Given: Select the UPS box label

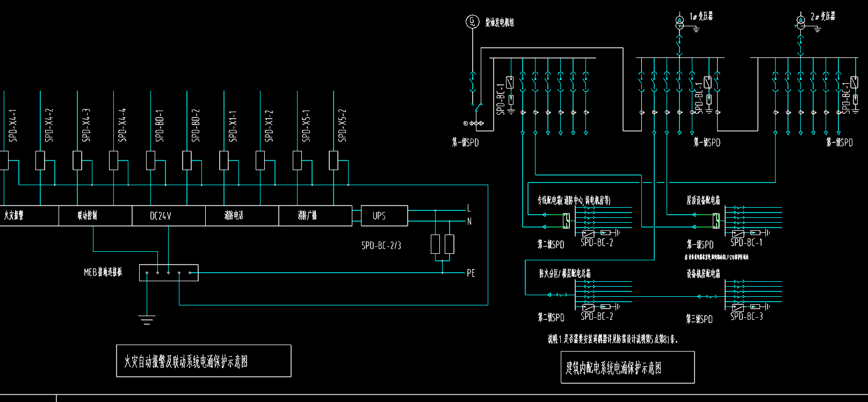Looking at the screenshot, I should coord(379,216).
